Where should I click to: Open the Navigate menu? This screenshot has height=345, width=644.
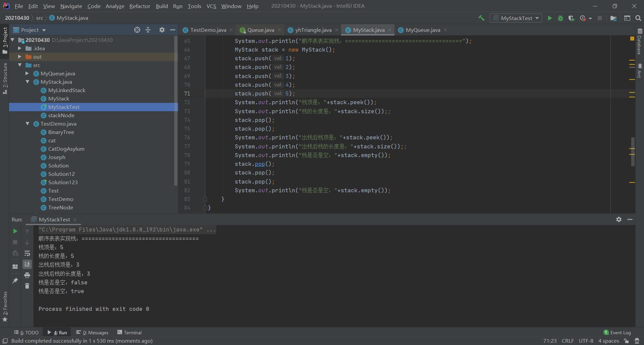71,6
